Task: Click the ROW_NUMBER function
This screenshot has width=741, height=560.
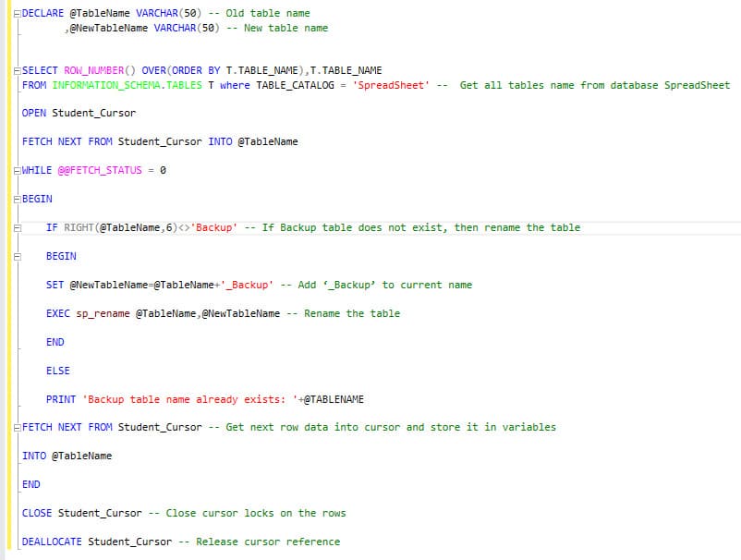Action: 94,70
